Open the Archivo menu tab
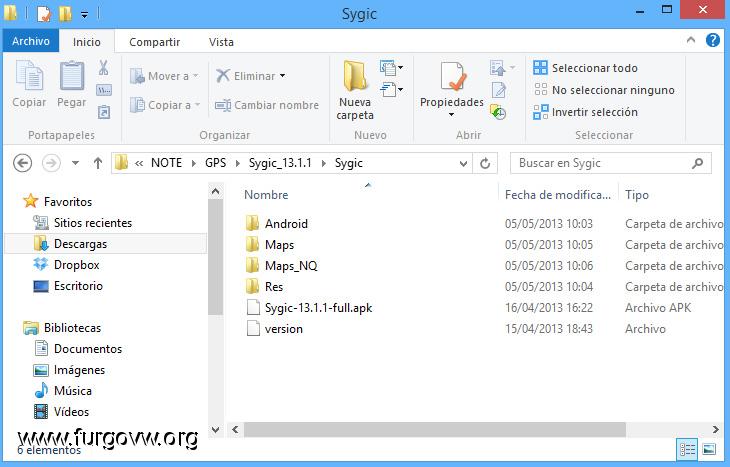This screenshot has width=730, height=467. (x=31, y=41)
